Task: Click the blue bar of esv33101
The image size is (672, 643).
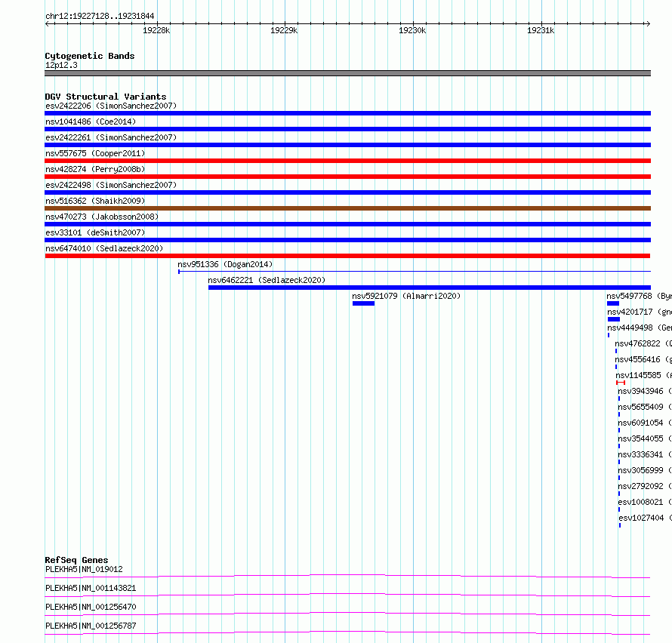Action: (347, 240)
